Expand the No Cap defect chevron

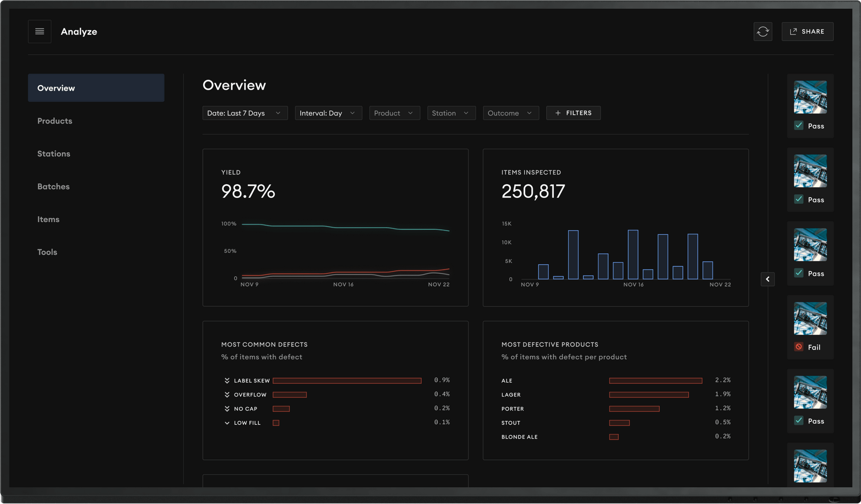227,409
